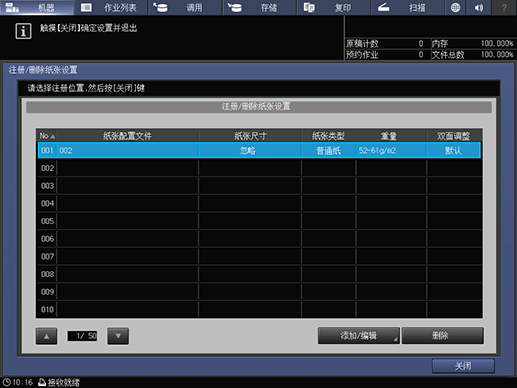517x388 pixels.
Task: Open help with the question mark icon
Action: pyautogui.click(x=504, y=7)
